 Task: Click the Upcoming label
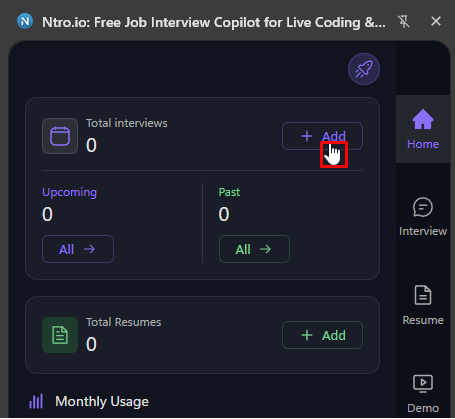point(69,192)
